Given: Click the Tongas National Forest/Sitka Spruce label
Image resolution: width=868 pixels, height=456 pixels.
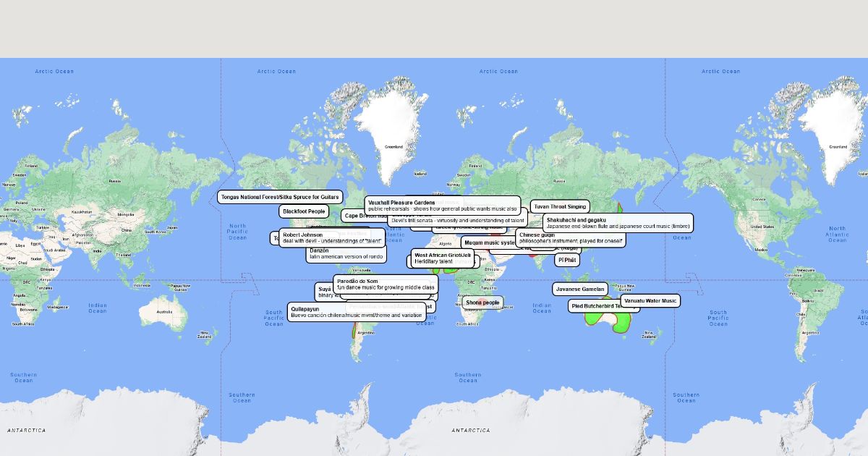Looking at the screenshot, I should point(280,197).
